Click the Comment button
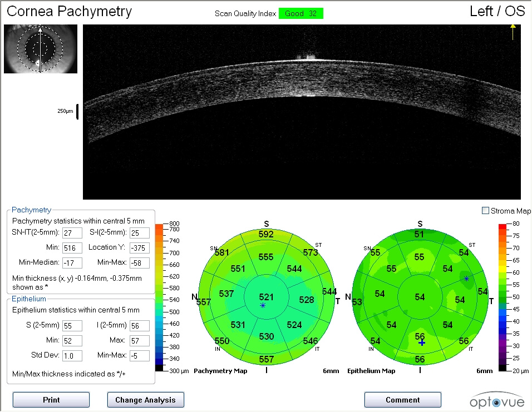The width and height of the screenshot is (532, 412). pyautogui.click(x=403, y=400)
